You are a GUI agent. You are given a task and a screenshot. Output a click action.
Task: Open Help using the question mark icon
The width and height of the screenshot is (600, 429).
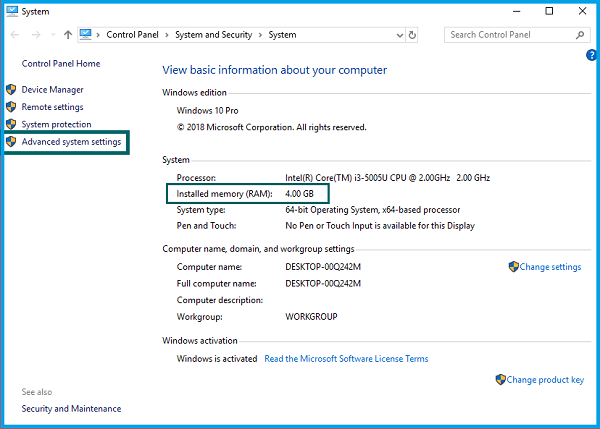[x=591, y=55]
